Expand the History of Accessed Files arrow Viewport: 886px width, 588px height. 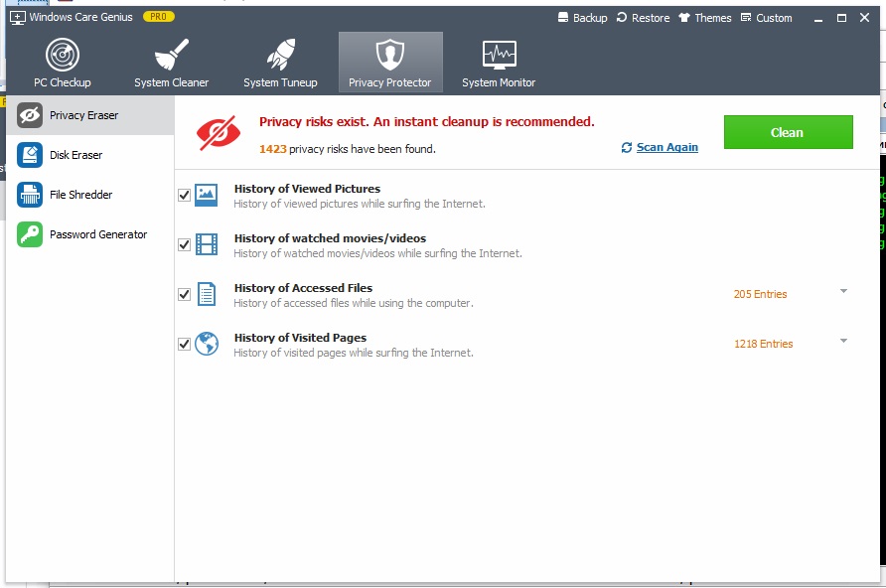point(843,291)
